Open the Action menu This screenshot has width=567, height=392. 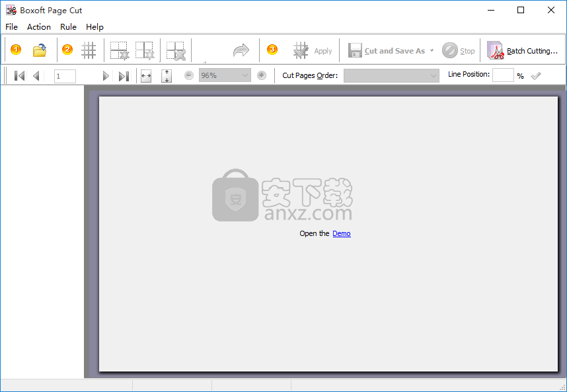click(x=39, y=27)
